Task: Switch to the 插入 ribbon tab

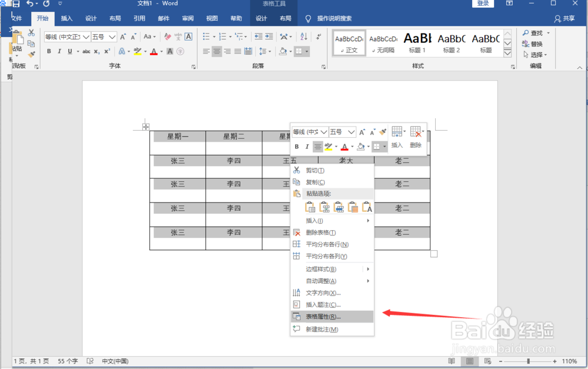Action: (66, 18)
